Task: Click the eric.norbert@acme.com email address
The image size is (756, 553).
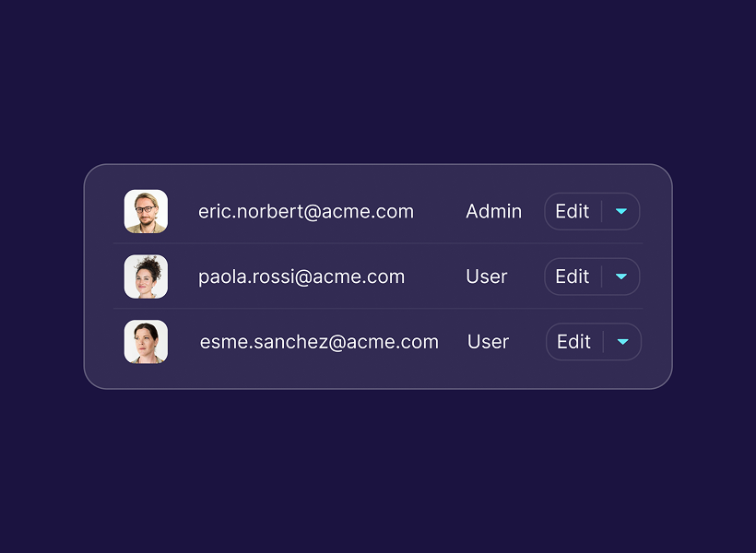Action: 306,211
